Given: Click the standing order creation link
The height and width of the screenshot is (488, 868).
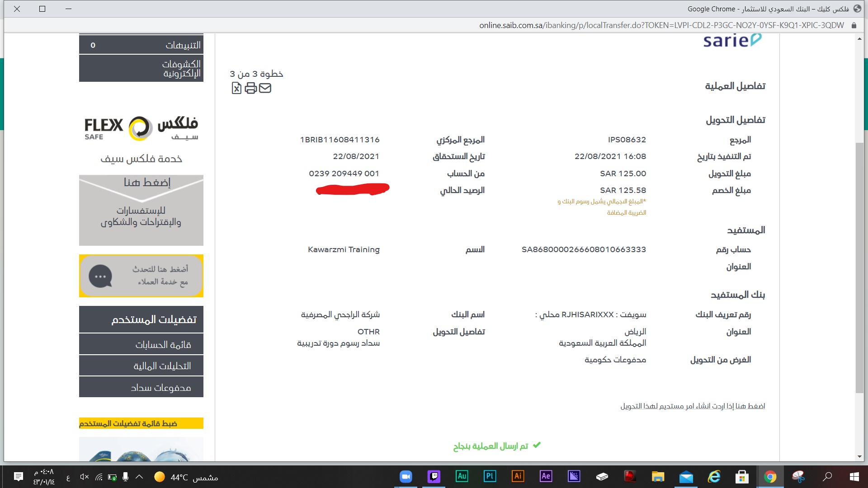Looking at the screenshot, I should tap(693, 406).
